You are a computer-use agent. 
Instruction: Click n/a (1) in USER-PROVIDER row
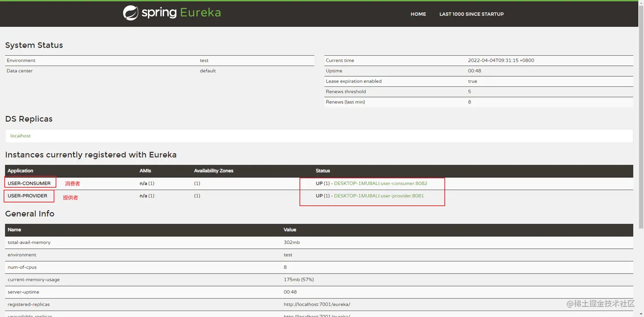pos(147,196)
